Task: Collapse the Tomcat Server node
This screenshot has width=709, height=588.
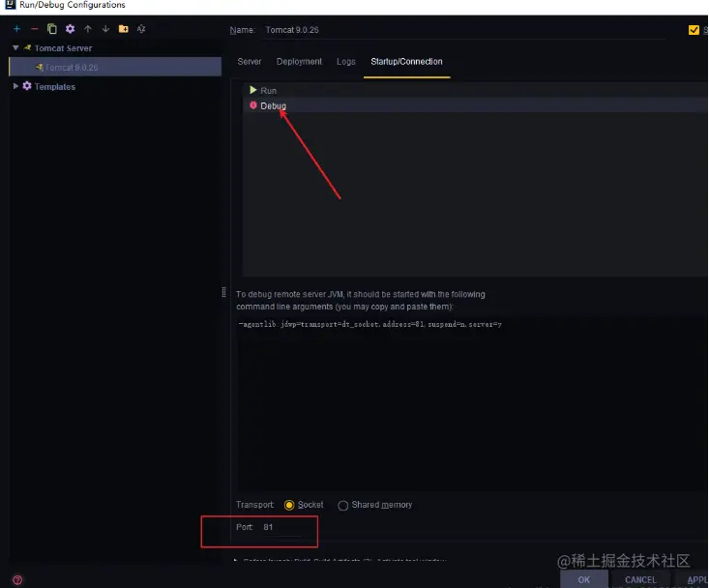Action: (x=15, y=48)
